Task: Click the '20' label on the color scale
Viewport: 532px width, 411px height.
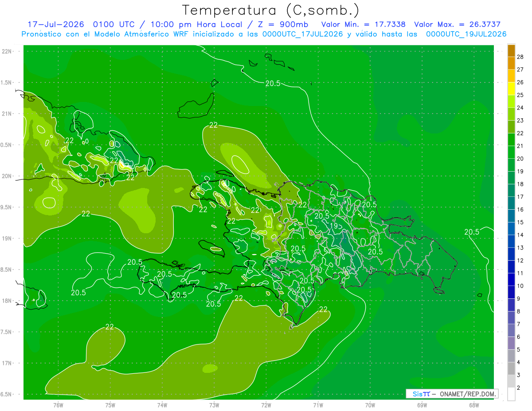Action: pos(520,159)
